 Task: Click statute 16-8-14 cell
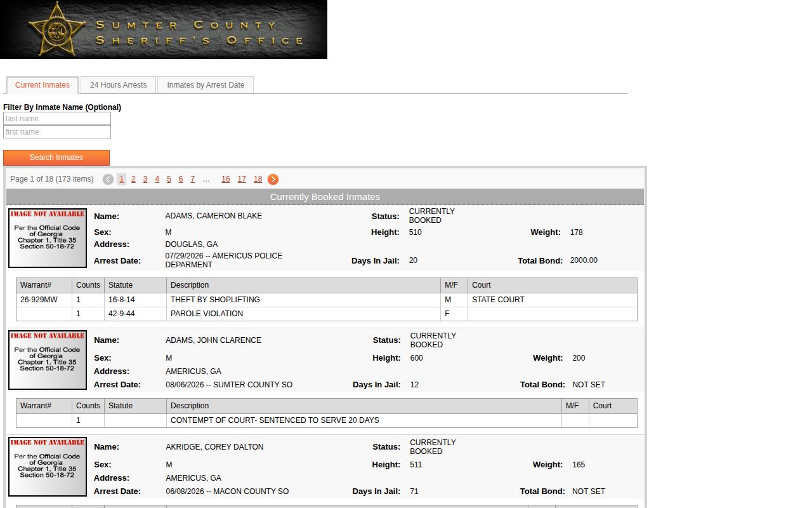point(135,300)
